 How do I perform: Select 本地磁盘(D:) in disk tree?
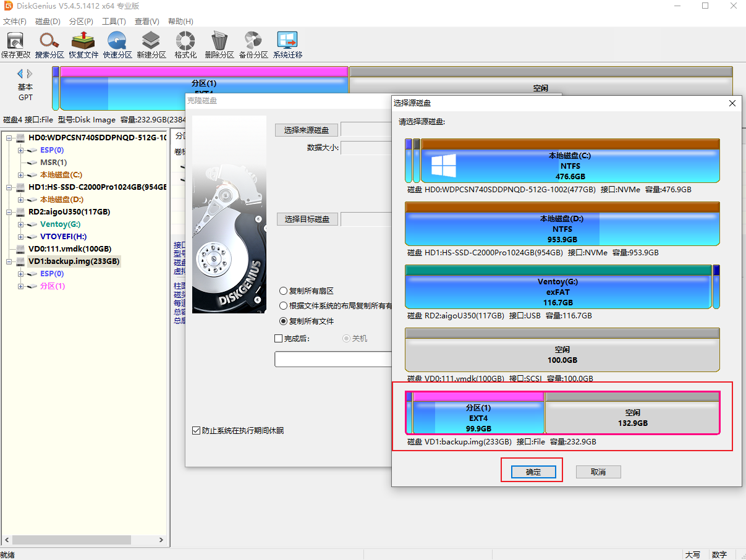[x=62, y=200]
